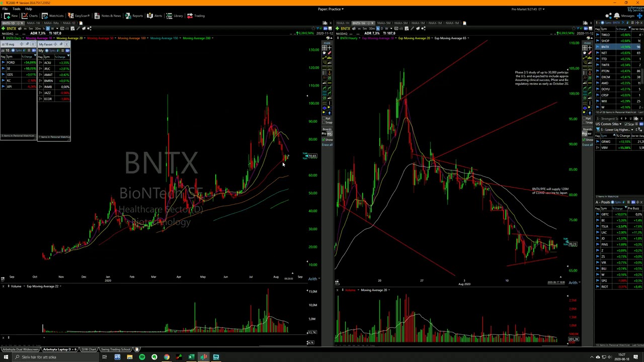Open the US Comm Stks dropdown

tap(608, 124)
